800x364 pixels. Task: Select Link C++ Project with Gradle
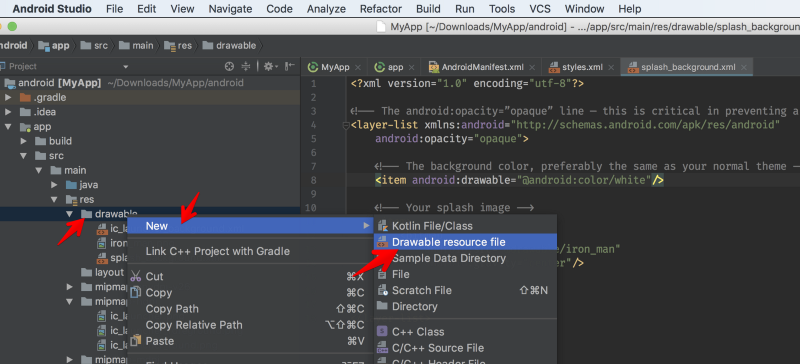click(250, 251)
